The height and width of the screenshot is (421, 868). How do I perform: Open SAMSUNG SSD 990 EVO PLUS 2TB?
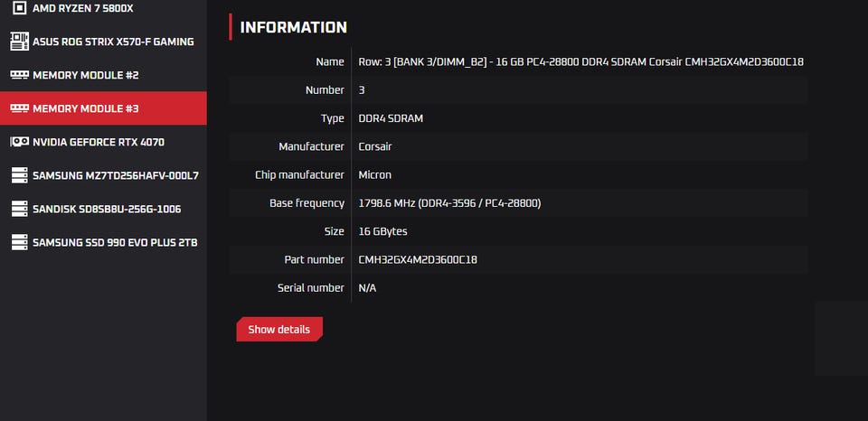103,242
